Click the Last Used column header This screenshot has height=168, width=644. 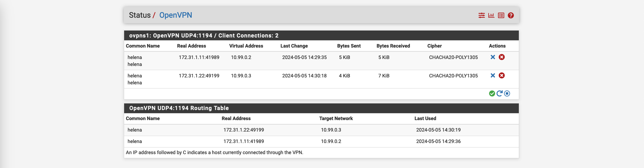(425, 118)
